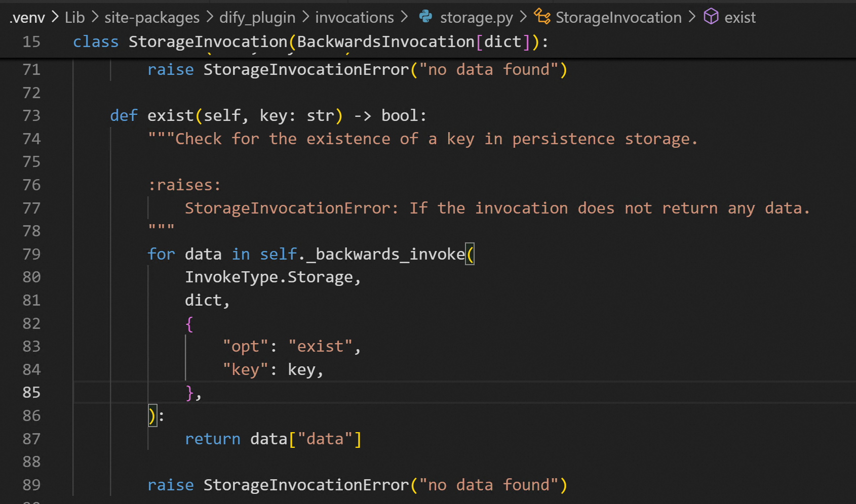Click the exist method cube icon
Screen dimensions: 856x504
tap(711, 17)
